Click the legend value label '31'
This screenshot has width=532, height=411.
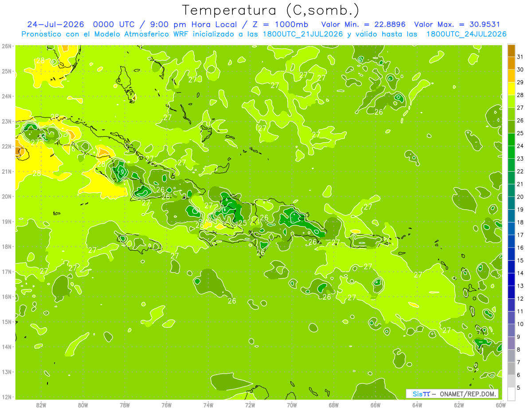tap(520, 57)
